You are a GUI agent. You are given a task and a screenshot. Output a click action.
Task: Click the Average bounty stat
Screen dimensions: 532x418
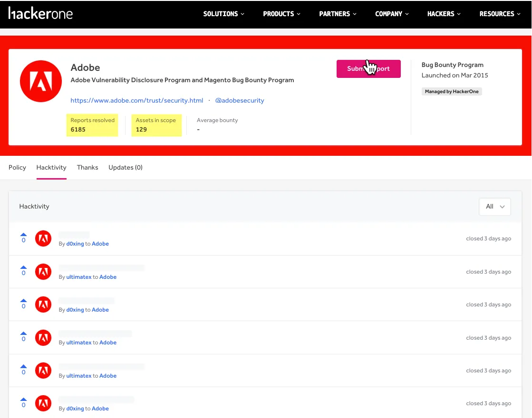tap(217, 125)
